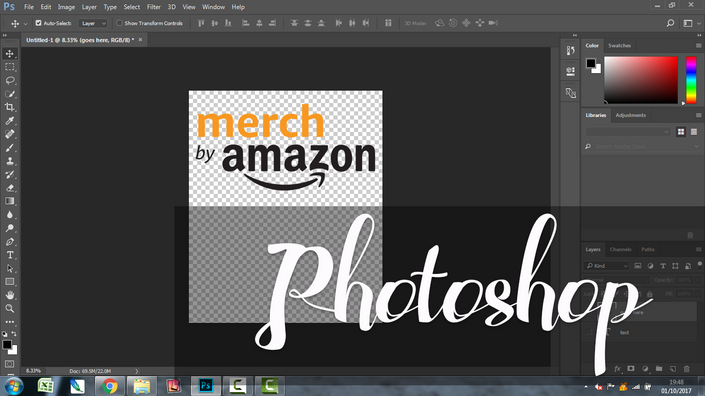
Task: Click the Search icon in options bar
Action: click(x=670, y=23)
